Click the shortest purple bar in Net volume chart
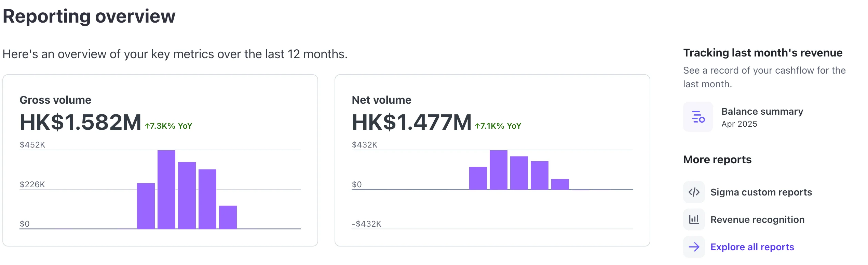The height and width of the screenshot is (265, 868). [560, 184]
